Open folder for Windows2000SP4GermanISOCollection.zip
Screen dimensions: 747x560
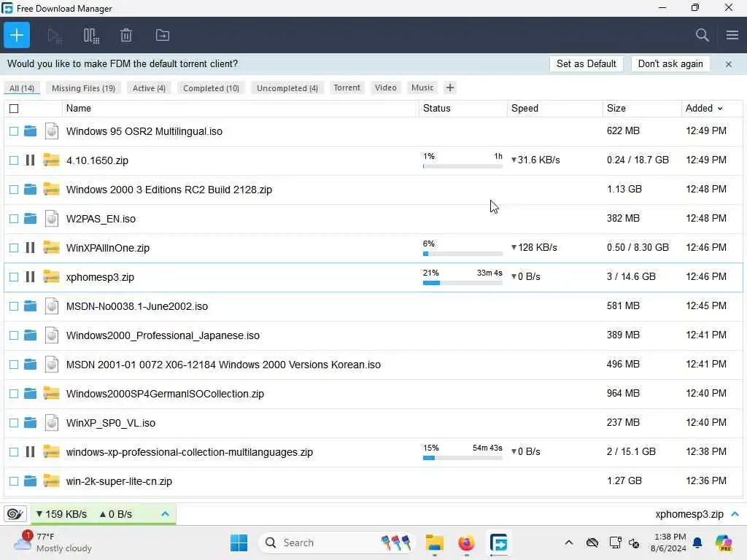point(30,393)
